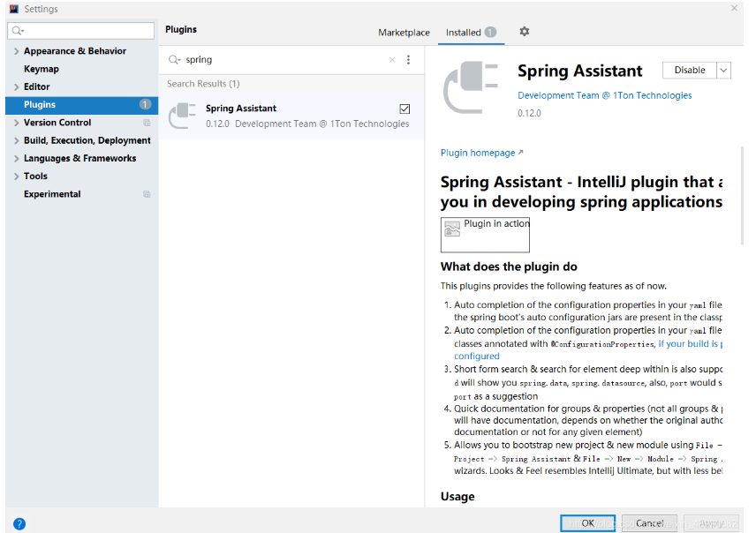Open Development Team @ 1Ton Technologies link
Viewport: 756px width, 533px height.
click(605, 95)
